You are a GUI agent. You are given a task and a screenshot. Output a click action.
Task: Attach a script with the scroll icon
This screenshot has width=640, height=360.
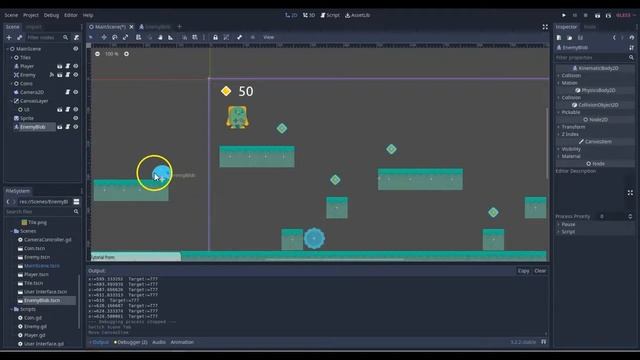(76, 38)
